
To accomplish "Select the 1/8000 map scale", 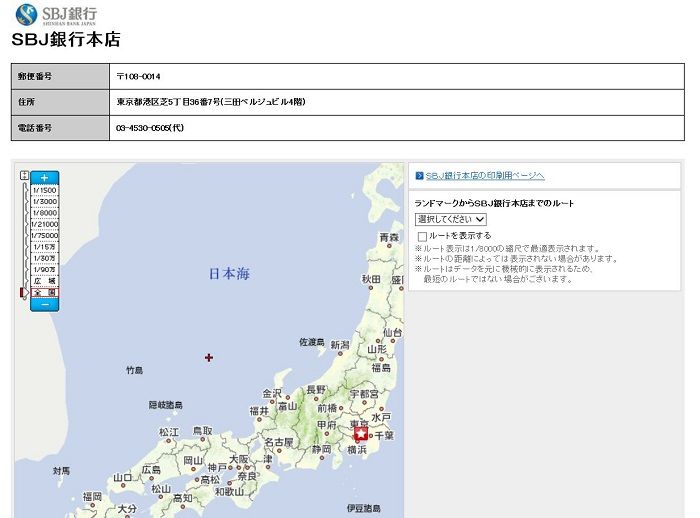I will point(45,213).
